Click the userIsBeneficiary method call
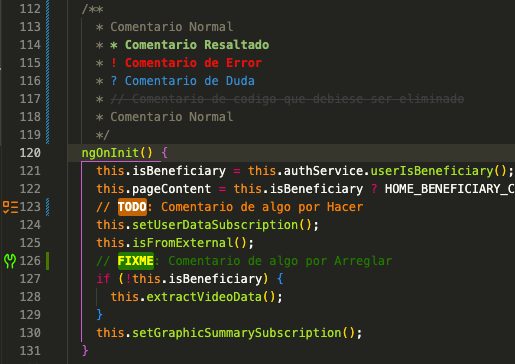515x364 pixels. click(432, 171)
